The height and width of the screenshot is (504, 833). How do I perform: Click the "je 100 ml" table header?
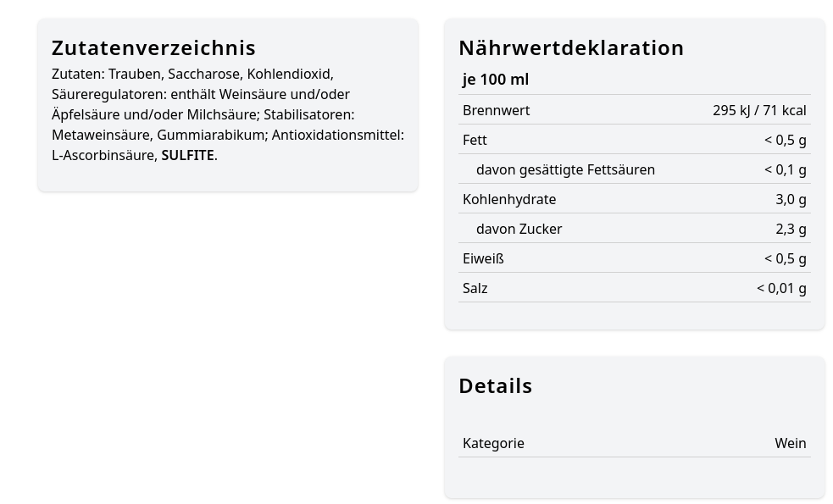(x=496, y=80)
